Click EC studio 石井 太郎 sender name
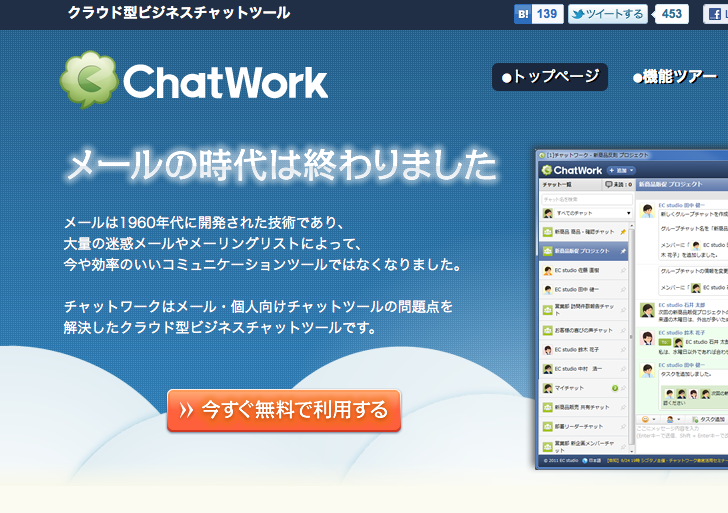Screen dimensions: 728x513 click(x=682, y=305)
